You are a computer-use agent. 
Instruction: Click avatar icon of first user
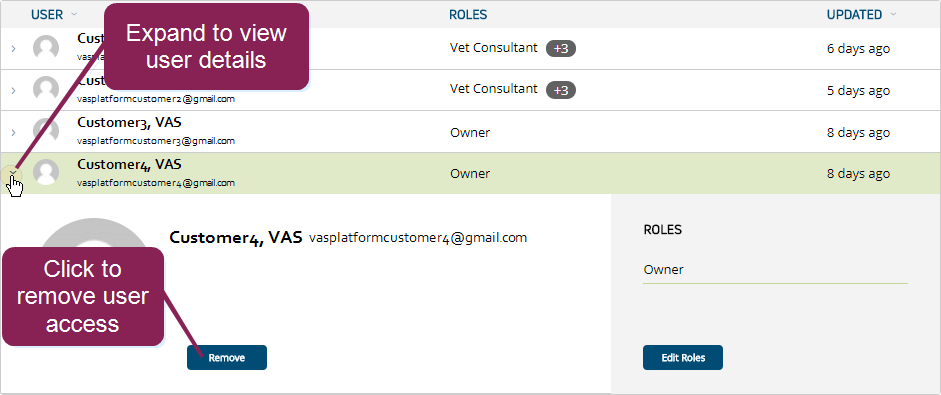[46, 48]
